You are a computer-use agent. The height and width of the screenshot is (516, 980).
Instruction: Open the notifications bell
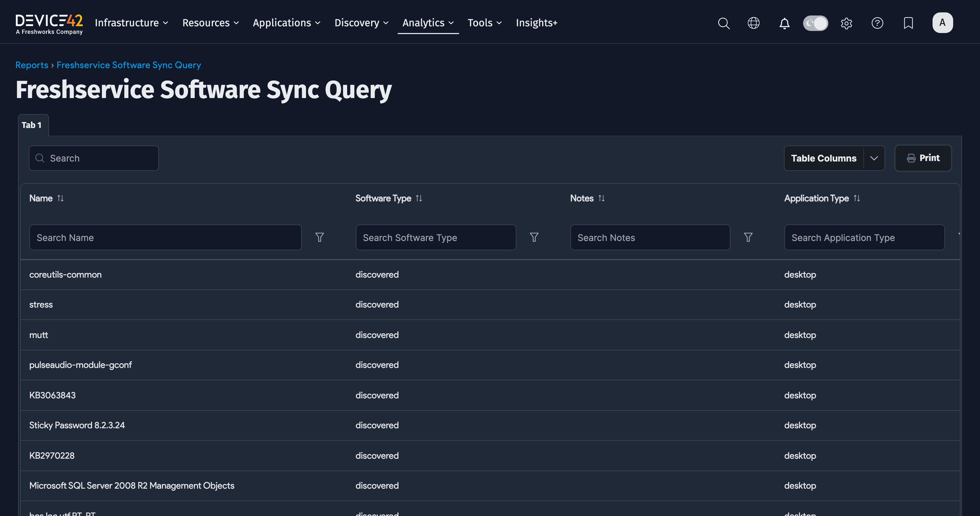click(x=785, y=23)
